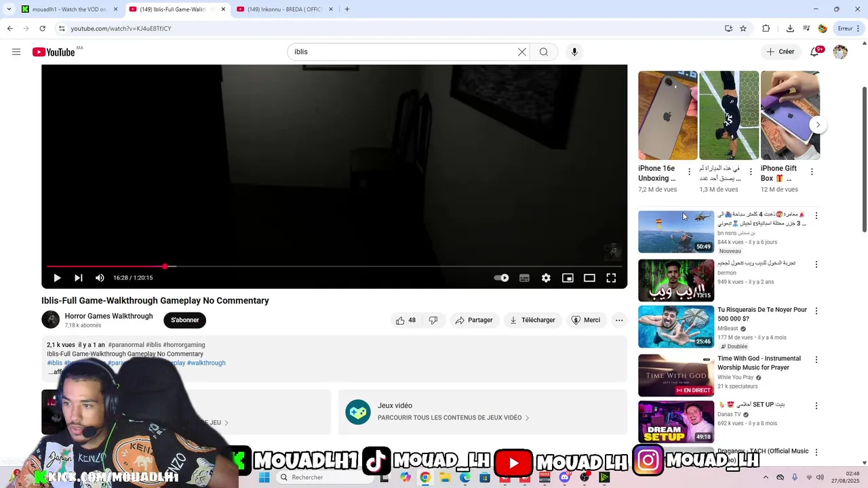Click the Partager share button
Viewport: 868px width, 488px height.
point(474,320)
